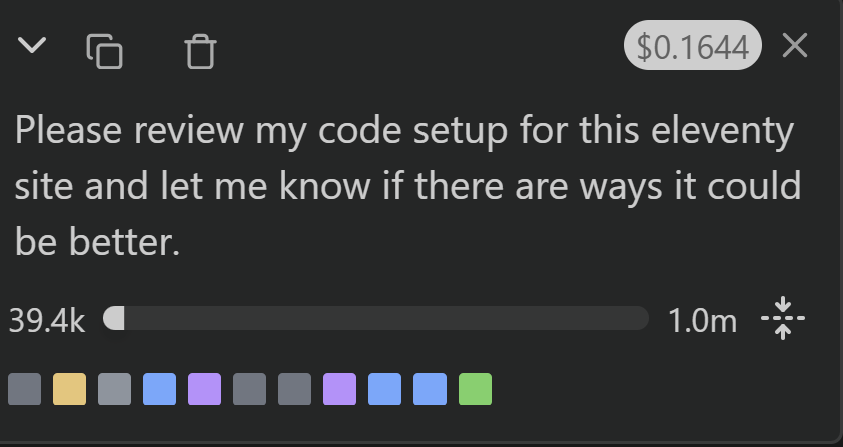Viewport: 843px width, 447px height.
Task: Click the task prompt text
Action: tap(408, 187)
